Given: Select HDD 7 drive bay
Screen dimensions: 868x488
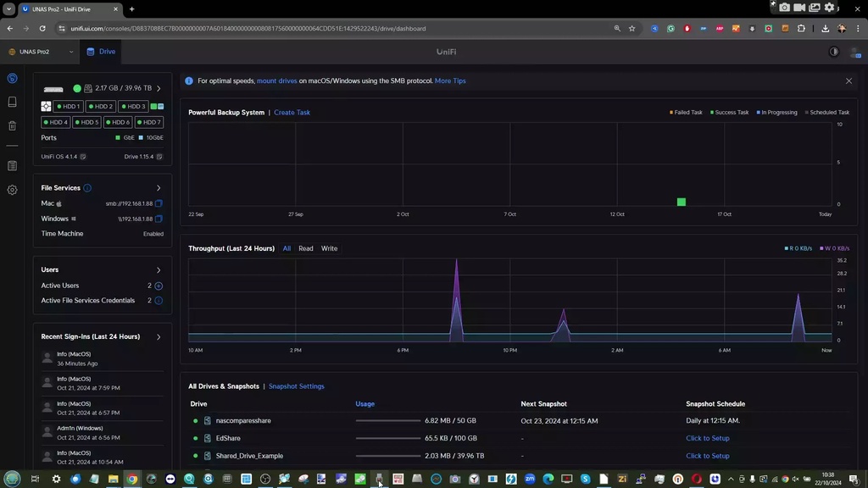Looking at the screenshot, I should (148, 122).
